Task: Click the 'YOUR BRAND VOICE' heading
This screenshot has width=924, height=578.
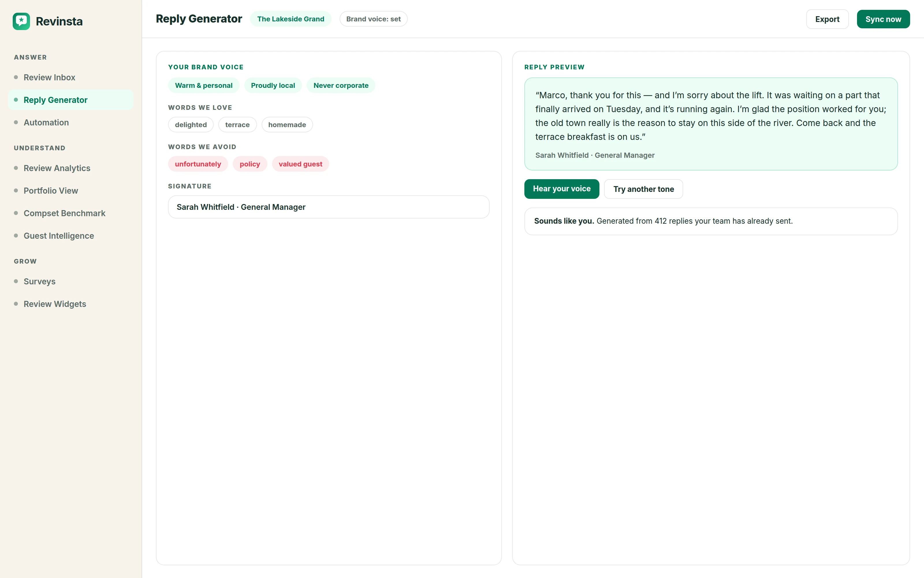Action: (x=205, y=67)
